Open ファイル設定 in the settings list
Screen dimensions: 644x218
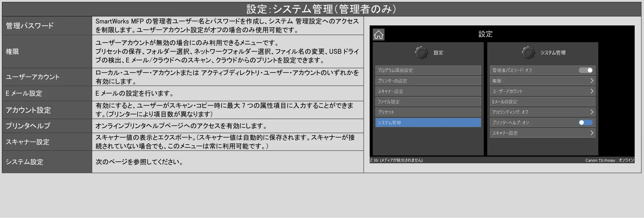(x=428, y=102)
